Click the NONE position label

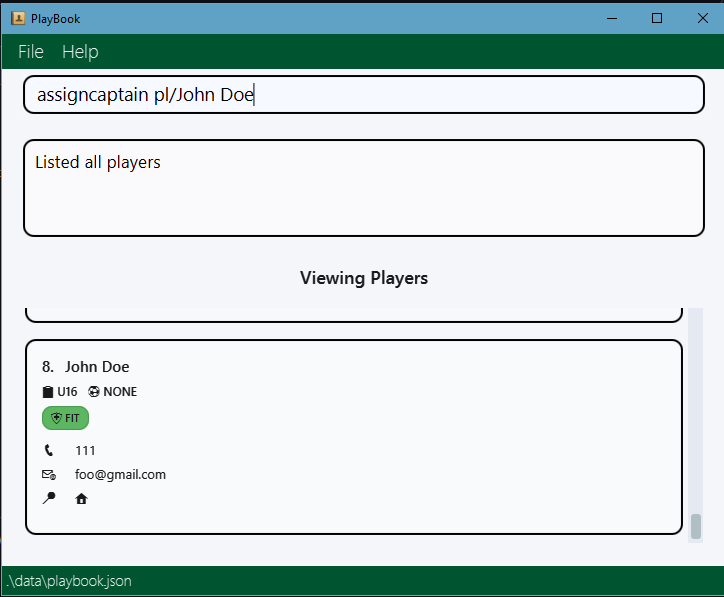[120, 392]
